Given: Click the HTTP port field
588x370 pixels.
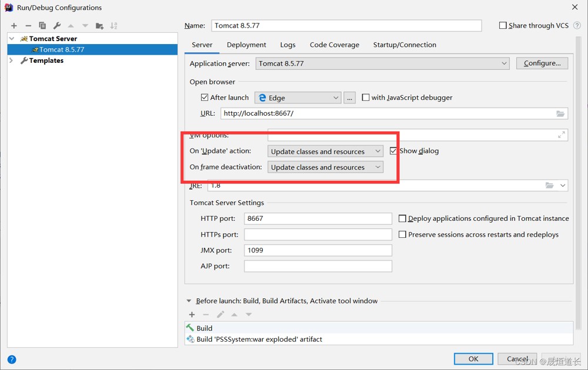Looking at the screenshot, I should coord(318,218).
